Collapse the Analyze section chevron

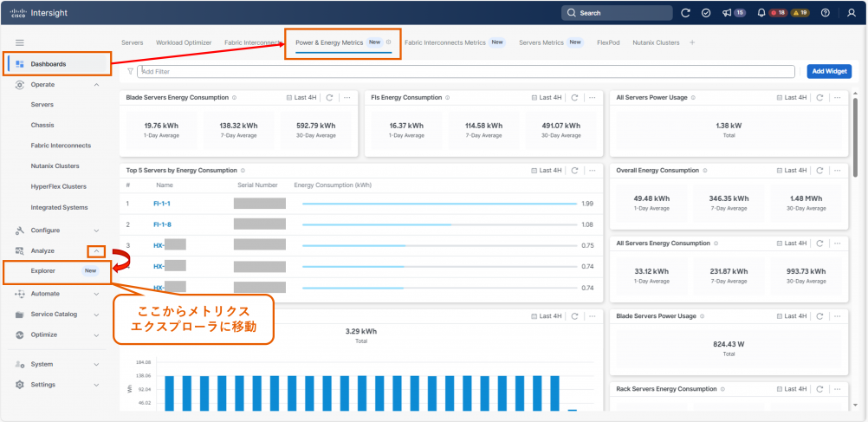(x=96, y=251)
